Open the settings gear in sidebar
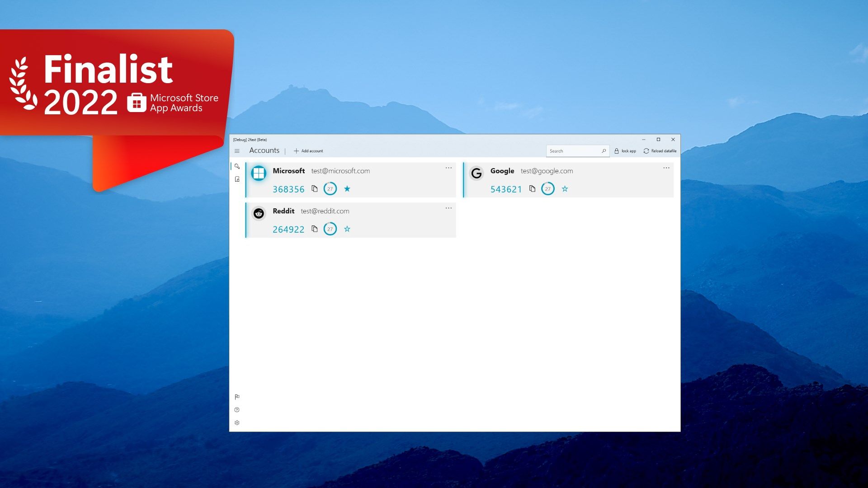The image size is (868, 488). click(x=237, y=423)
